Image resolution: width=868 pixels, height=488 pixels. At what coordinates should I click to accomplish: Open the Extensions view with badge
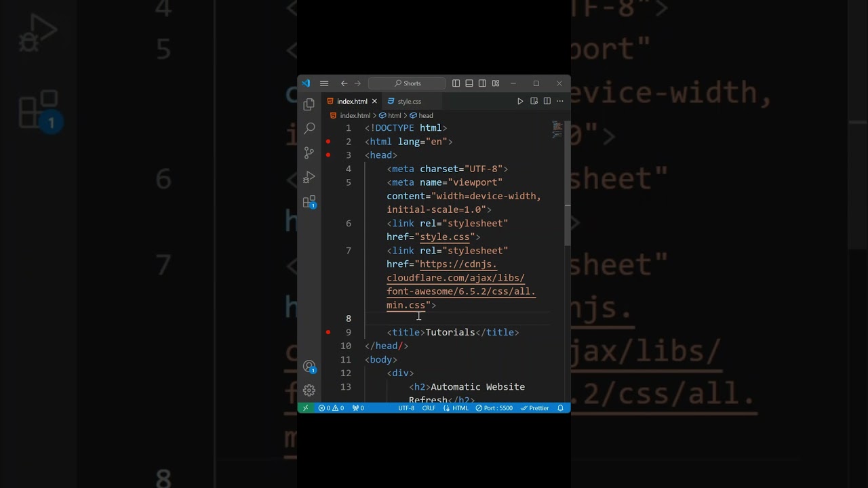309,202
